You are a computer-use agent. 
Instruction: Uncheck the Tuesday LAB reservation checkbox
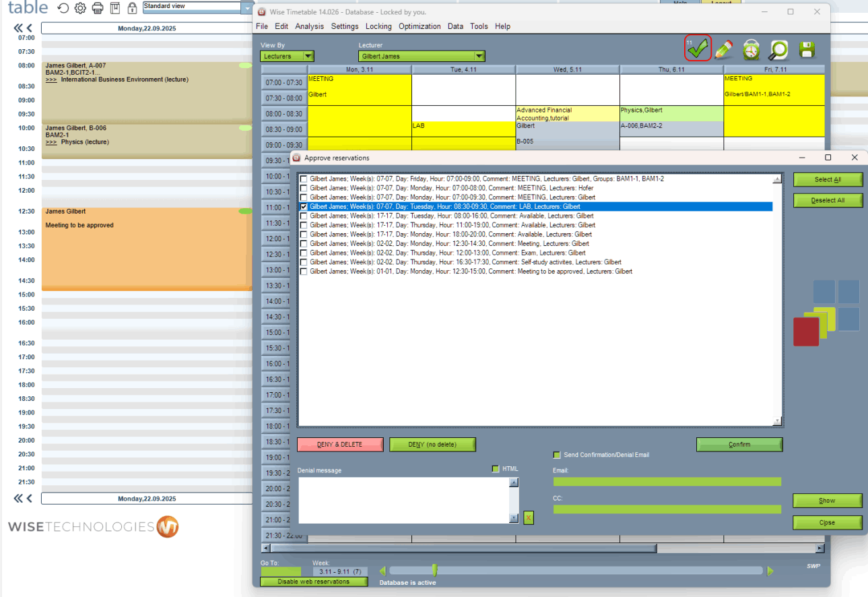click(304, 206)
